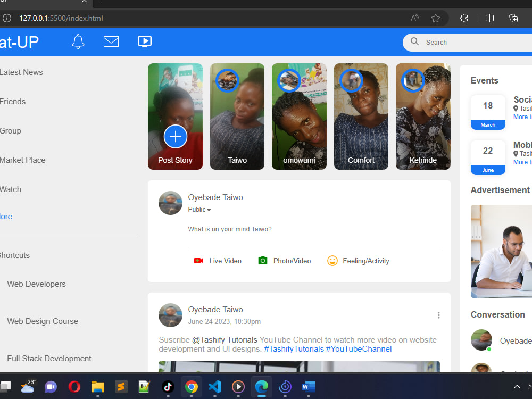Click the Photo/Video camera icon
This screenshot has height=399, width=532.
263,261
